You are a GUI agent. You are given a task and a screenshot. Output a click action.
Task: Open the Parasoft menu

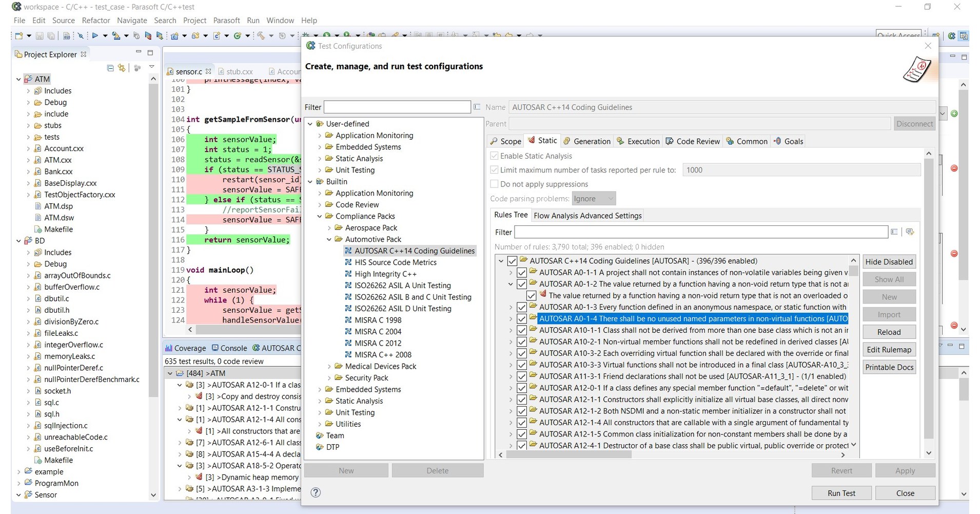coord(226,21)
